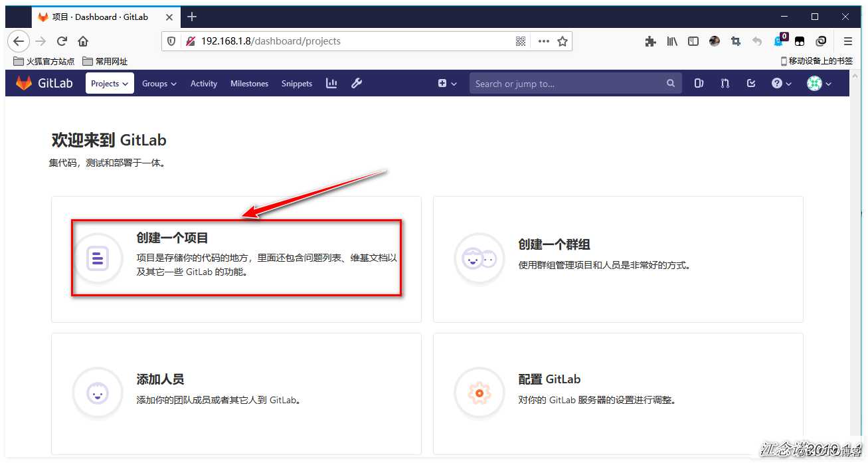Click the browser back button
Viewport: 868px width, 463px height.
[19, 41]
